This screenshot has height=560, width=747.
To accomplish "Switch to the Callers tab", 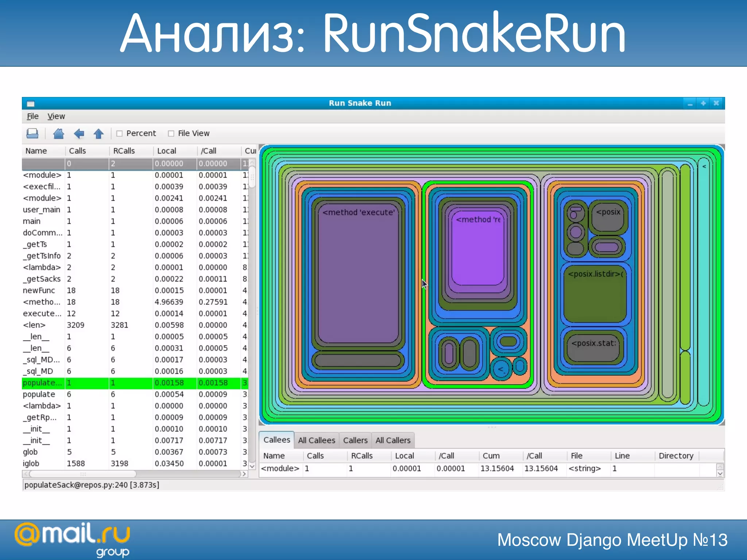I will pyautogui.click(x=355, y=440).
